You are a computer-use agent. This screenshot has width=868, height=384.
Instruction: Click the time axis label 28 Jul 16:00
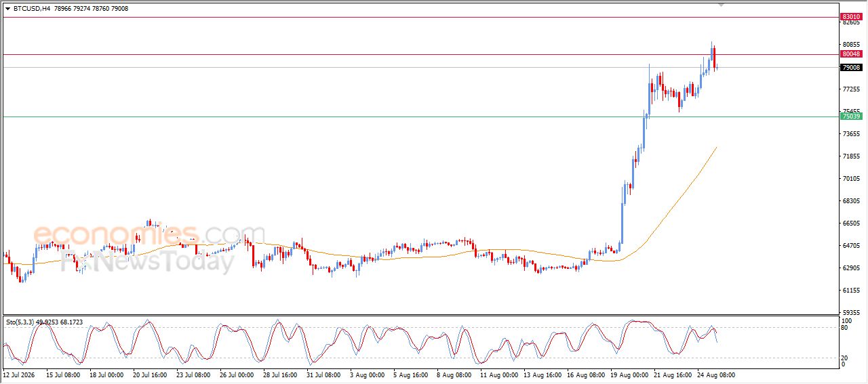click(x=281, y=375)
